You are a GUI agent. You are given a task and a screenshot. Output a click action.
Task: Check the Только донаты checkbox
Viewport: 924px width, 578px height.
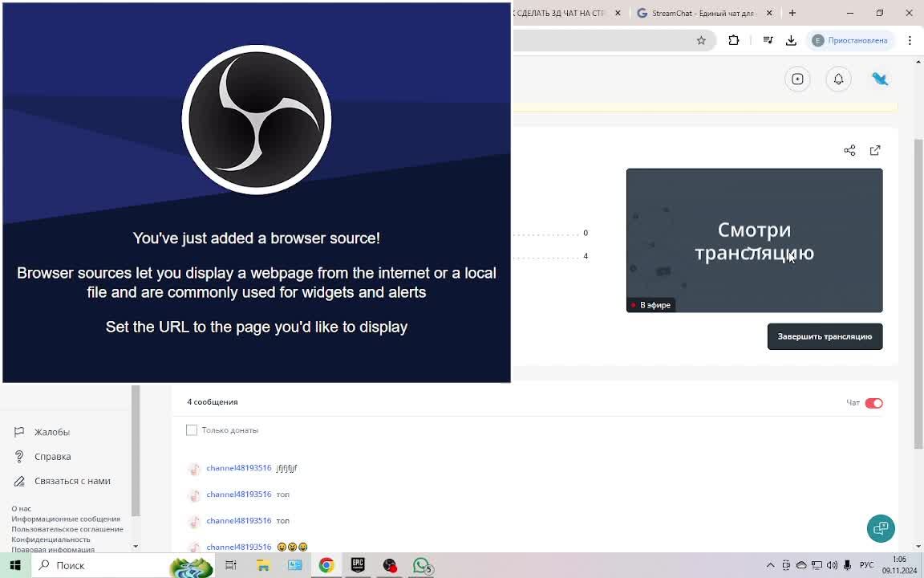click(192, 430)
